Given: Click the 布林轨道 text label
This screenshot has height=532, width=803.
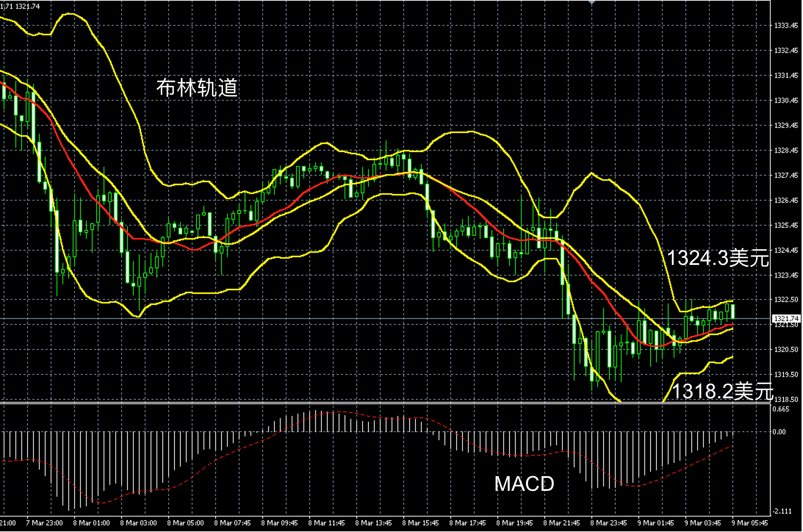Looking at the screenshot, I should tap(197, 88).
